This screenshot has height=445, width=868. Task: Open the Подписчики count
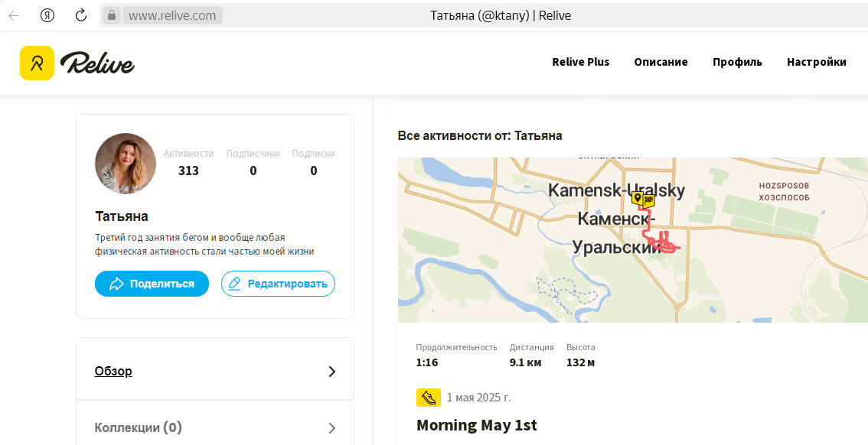pos(253,171)
